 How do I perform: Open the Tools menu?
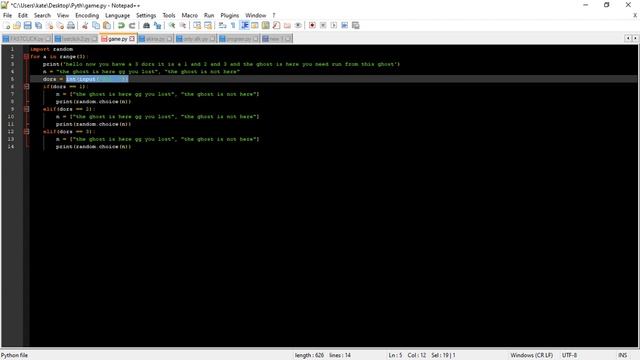pyautogui.click(x=169, y=15)
